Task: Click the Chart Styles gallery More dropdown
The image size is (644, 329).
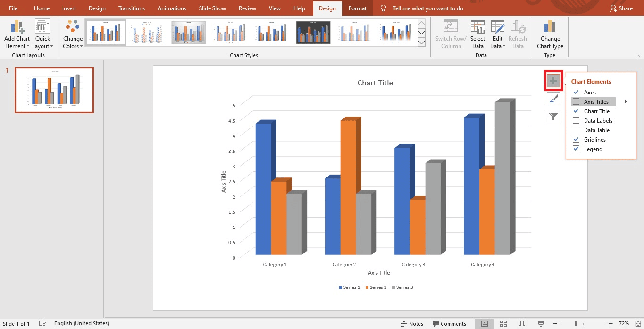Action: pos(421,42)
